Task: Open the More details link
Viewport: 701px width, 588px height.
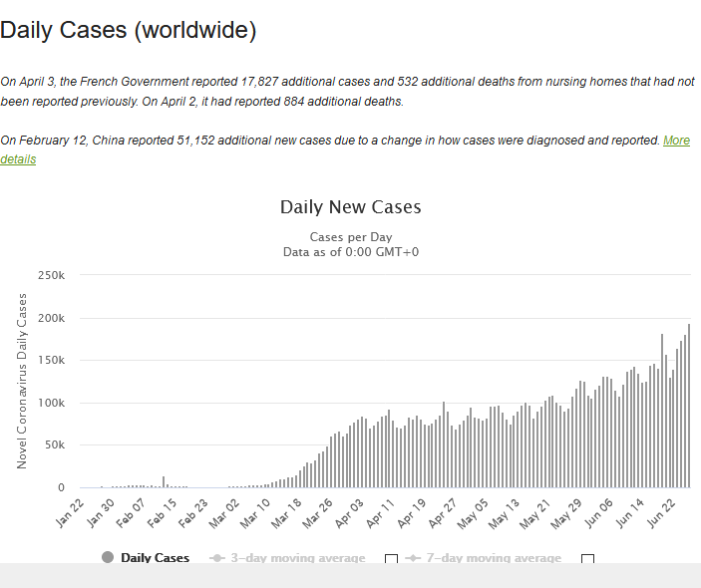Action: tap(676, 141)
